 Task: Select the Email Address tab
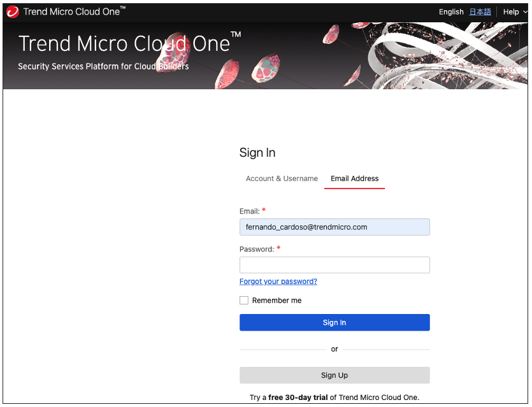pos(354,179)
